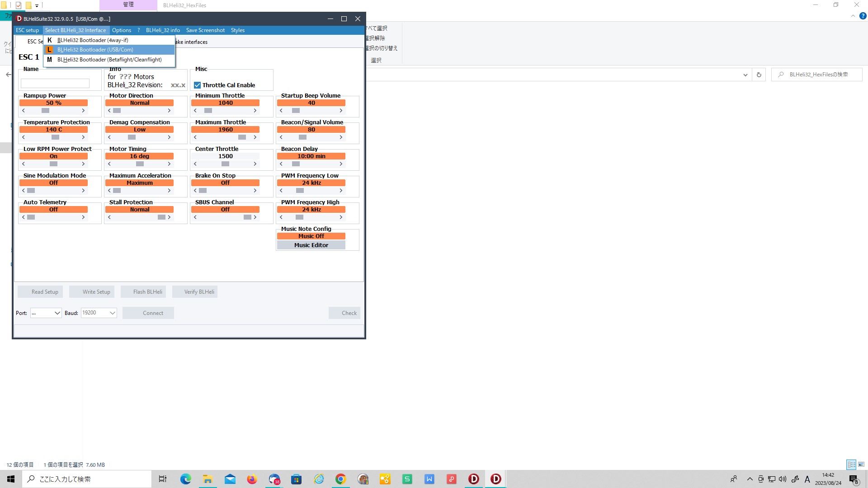The width and height of the screenshot is (868, 488).
Task: Open File Explorer help icon
Action: coord(863,16)
